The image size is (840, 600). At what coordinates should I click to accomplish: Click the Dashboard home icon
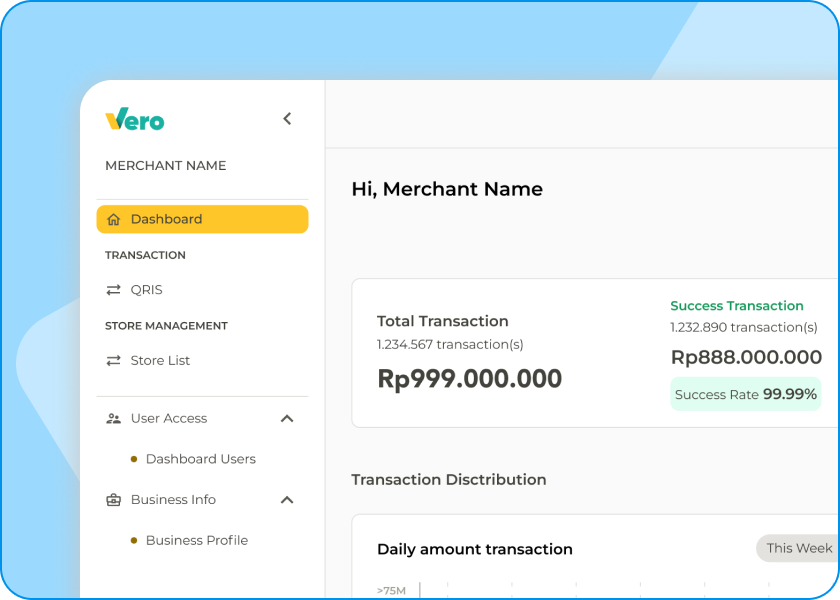pos(113,219)
